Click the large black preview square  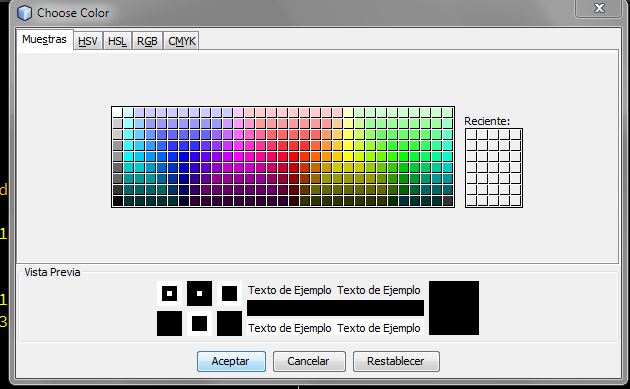pyautogui.click(x=454, y=308)
